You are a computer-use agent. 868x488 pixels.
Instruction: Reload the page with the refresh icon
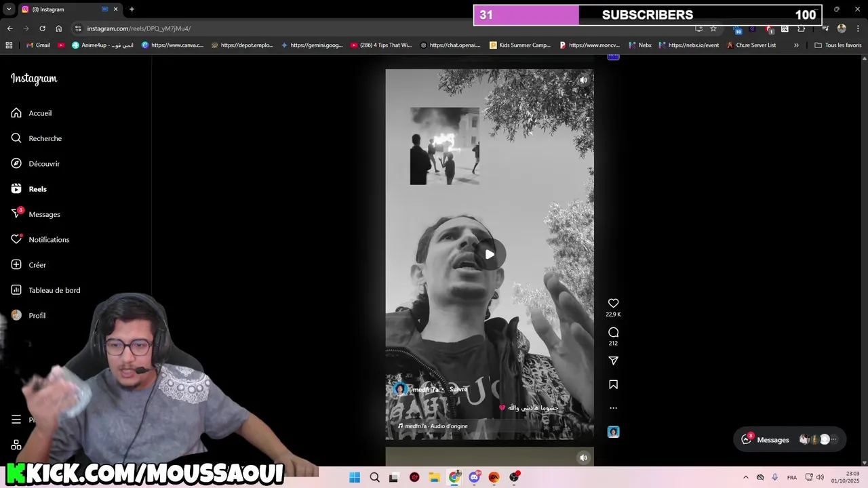42,28
